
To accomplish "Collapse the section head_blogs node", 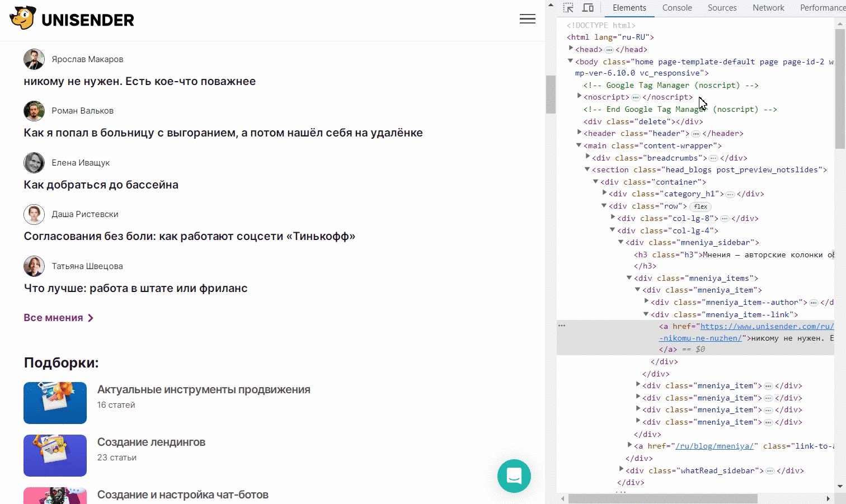I will pos(587,169).
